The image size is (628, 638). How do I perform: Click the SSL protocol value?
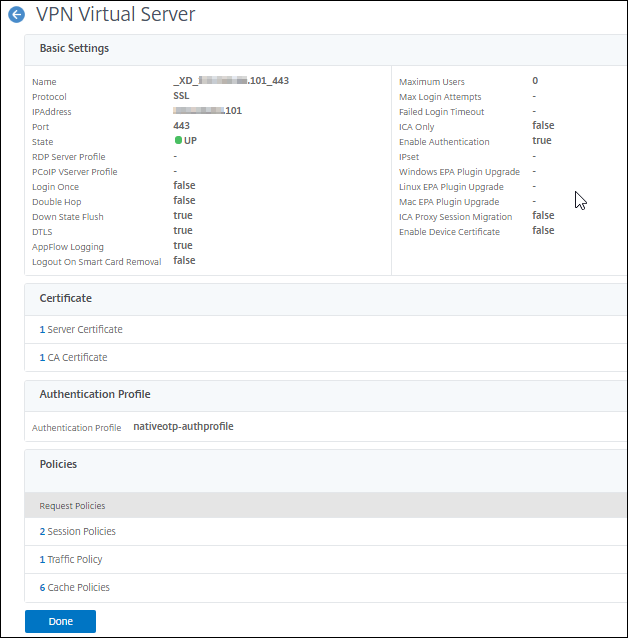182,95
